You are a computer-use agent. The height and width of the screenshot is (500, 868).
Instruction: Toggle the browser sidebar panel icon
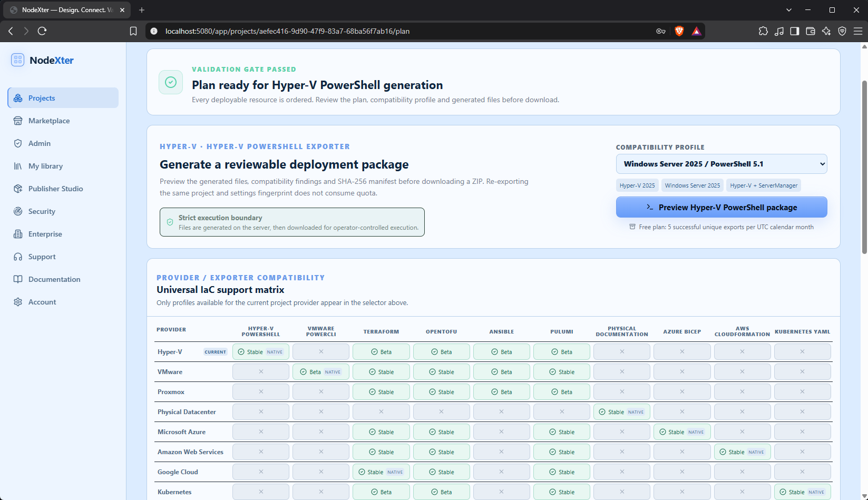coord(795,31)
